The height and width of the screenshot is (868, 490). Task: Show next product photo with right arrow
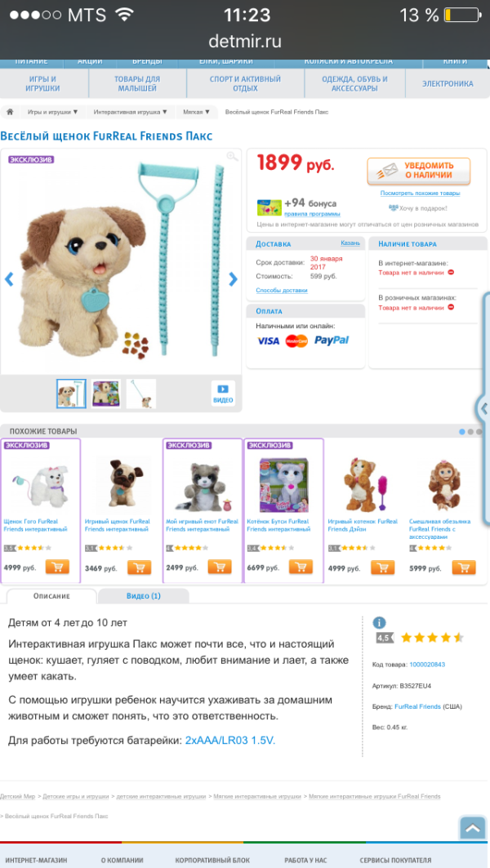click(x=233, y=279)
